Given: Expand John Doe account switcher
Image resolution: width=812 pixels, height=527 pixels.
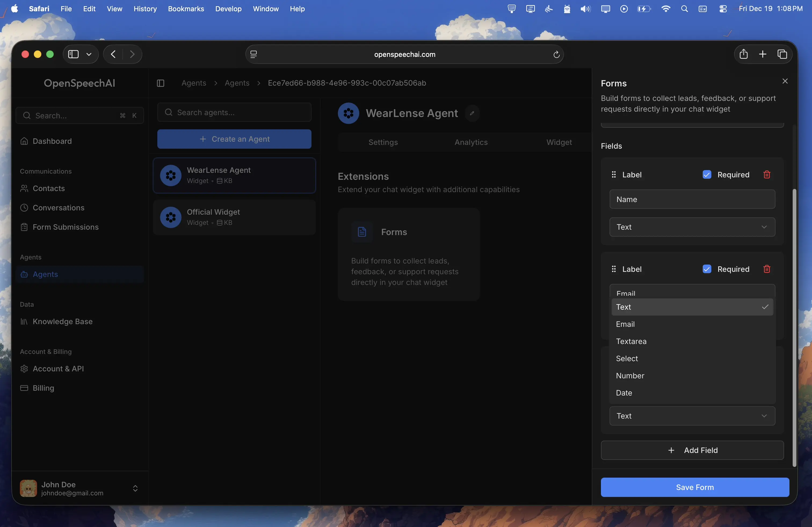Looking at the screenshot, I should click(x=135, y=488).
